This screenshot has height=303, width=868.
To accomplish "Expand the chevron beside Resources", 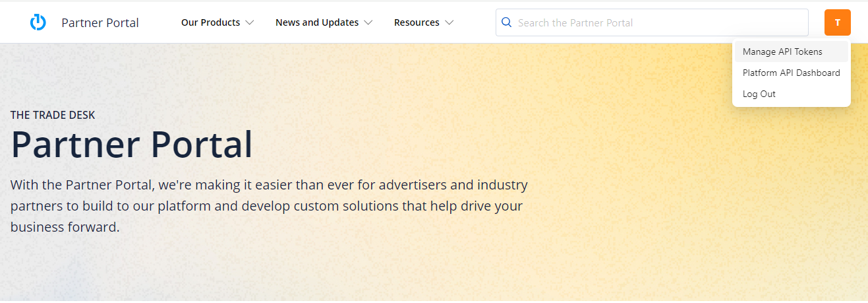I will (x=449, y=22).
